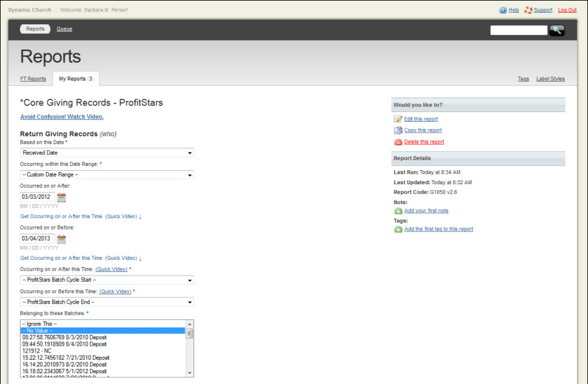
Task: Click the green plus icon under Tags
Action: [398, 230]
